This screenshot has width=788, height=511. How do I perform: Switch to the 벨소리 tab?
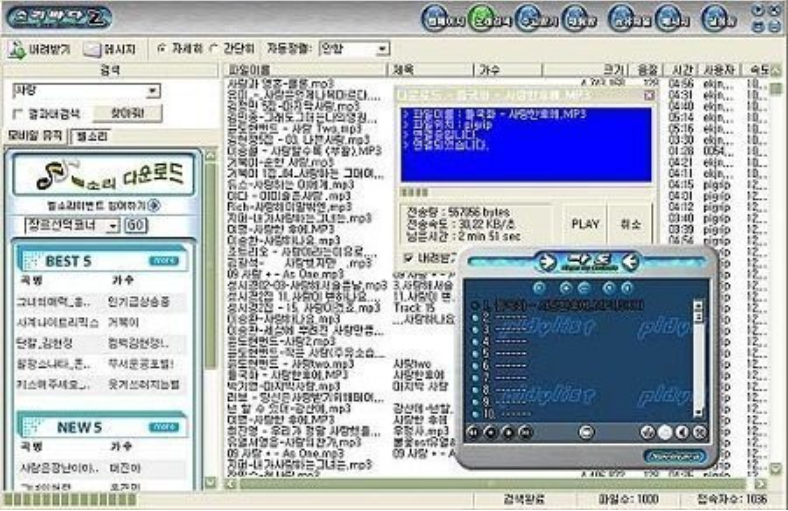click(91, 135)
